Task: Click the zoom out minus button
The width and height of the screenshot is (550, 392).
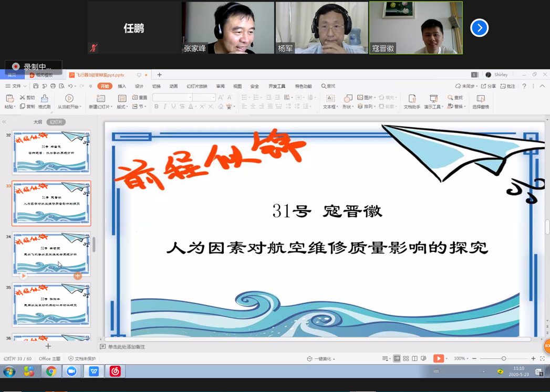Action: 474,358
